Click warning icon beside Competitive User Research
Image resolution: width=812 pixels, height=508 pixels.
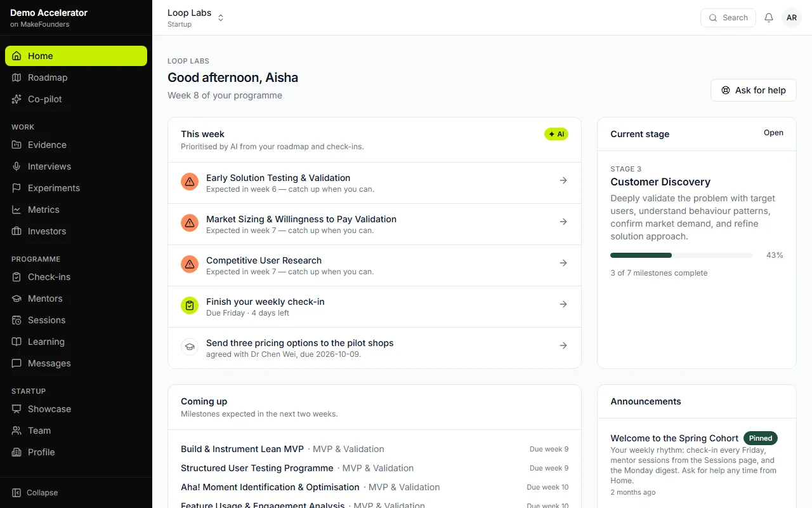[x=190, y=264]
